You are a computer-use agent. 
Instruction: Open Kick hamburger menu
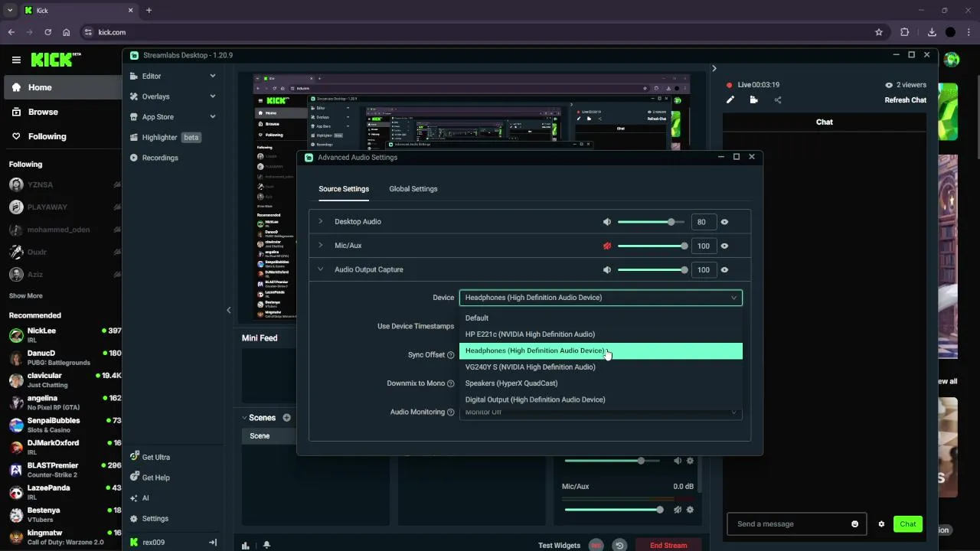[16, 60]
